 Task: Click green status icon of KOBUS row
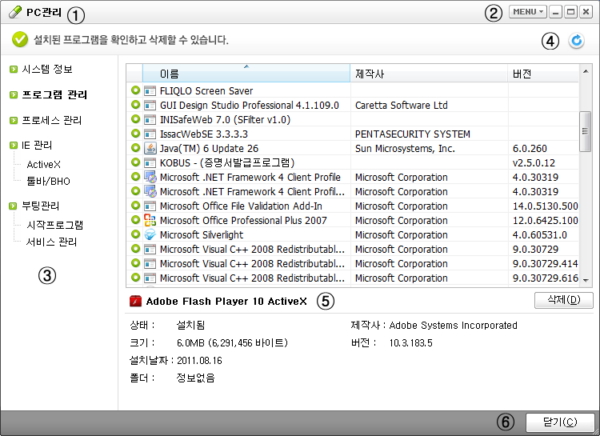click(x=135, y=162)
